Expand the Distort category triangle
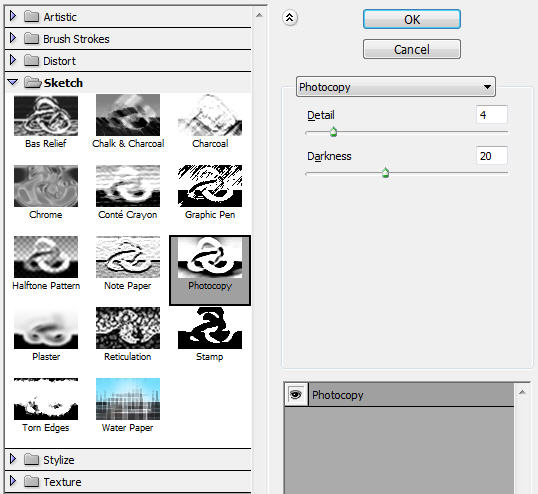The height and width of the screenshot is (494, 538). pyautogui.click(x=13, y=60)
